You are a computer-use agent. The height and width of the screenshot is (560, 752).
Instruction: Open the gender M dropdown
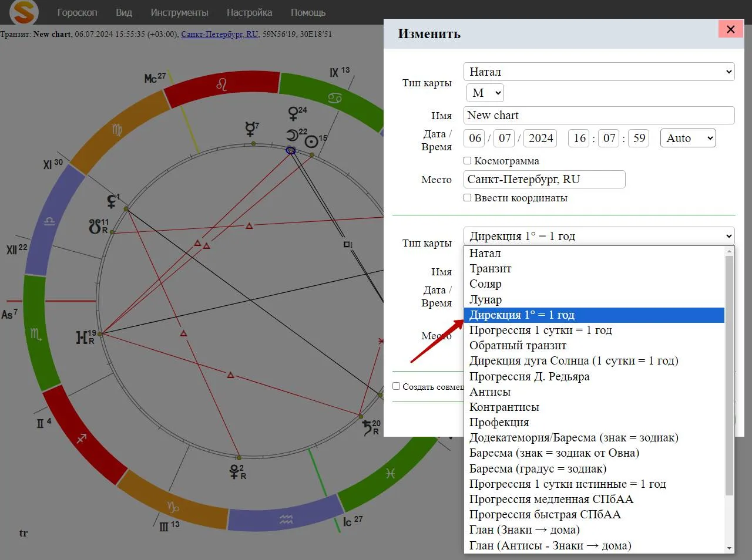coord(485,93)
